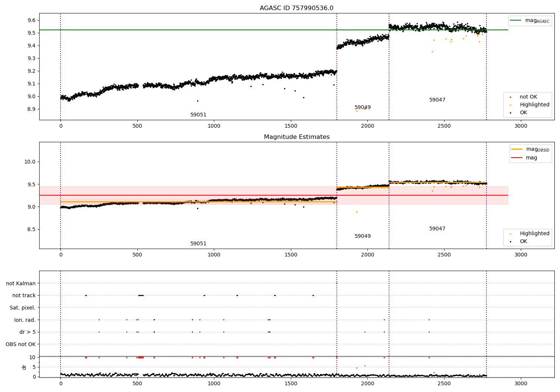Click the "9.6" y-axis tick in top plot
This screenshot has width=560, height=392.
pyautogui.click(x=31, y=21)
